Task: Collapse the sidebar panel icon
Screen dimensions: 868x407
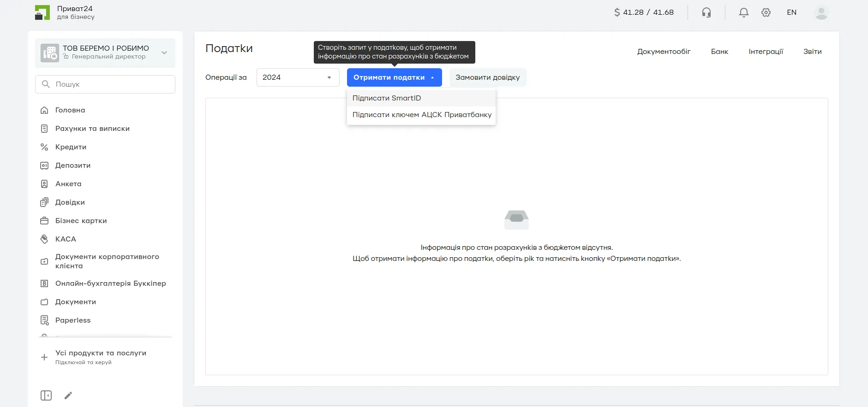Action: coord(46,395)
